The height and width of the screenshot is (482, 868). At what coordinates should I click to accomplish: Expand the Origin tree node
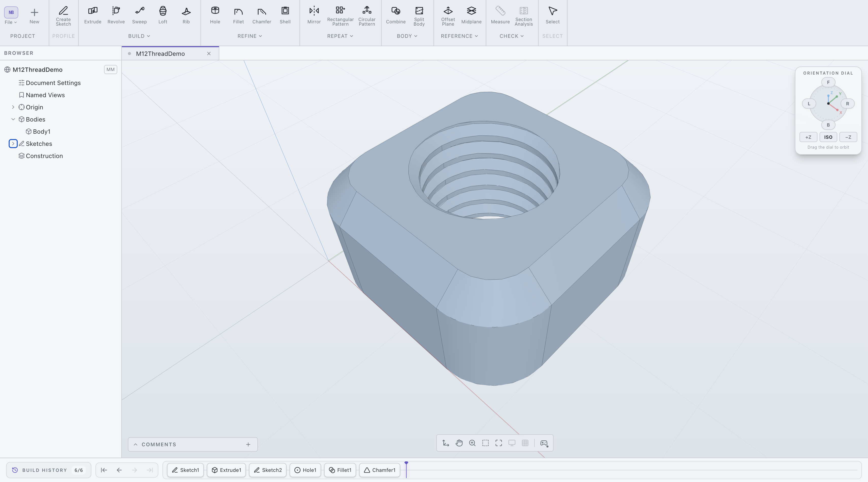[x=13, y=107]
